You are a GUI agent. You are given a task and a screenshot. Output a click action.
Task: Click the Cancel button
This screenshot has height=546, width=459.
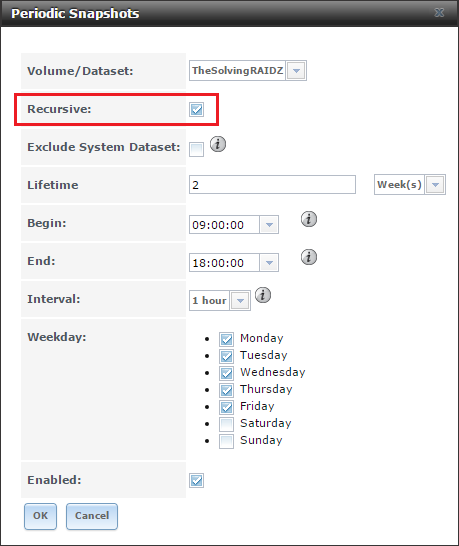point(92,516)
